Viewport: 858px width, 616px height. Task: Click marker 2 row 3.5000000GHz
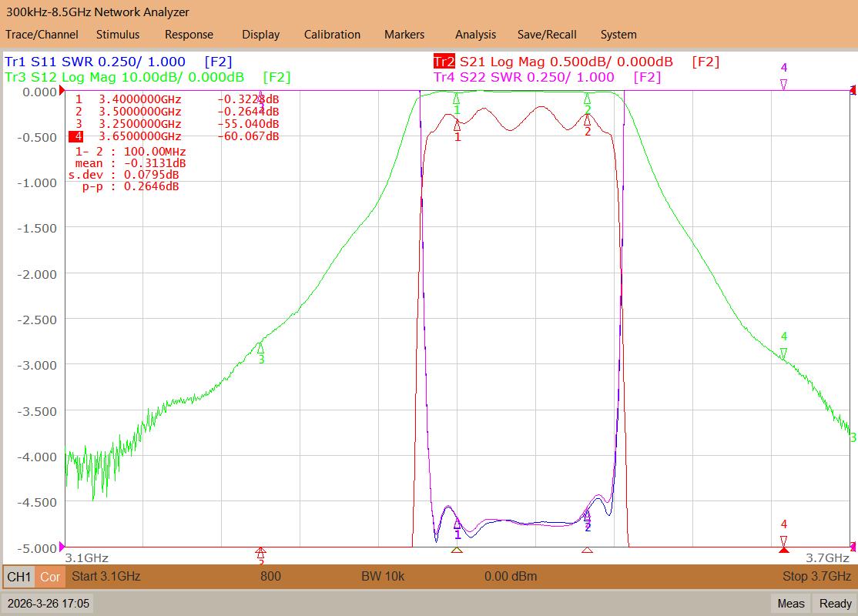point(176,112)
